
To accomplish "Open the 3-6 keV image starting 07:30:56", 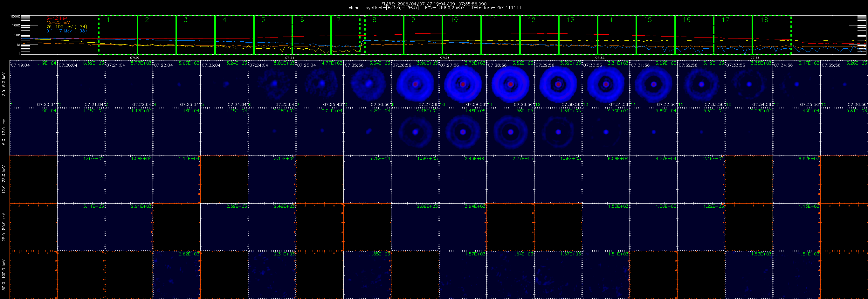I will 606,84.
